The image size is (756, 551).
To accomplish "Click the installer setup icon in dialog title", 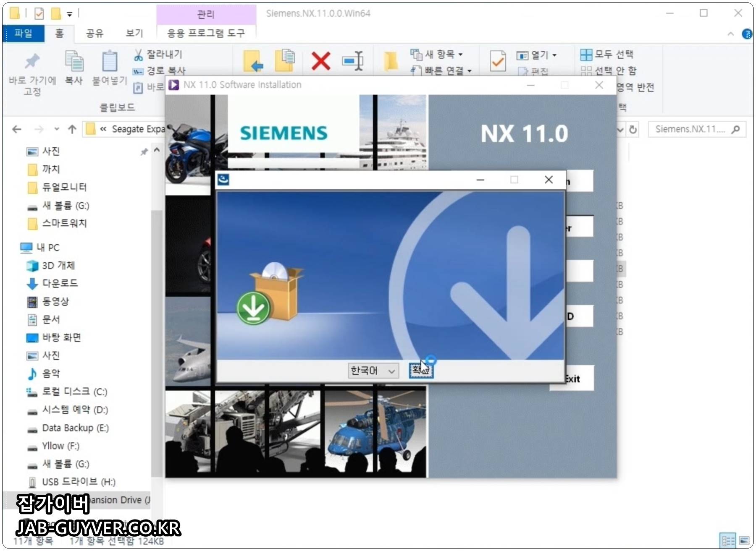I will (223, 180).
